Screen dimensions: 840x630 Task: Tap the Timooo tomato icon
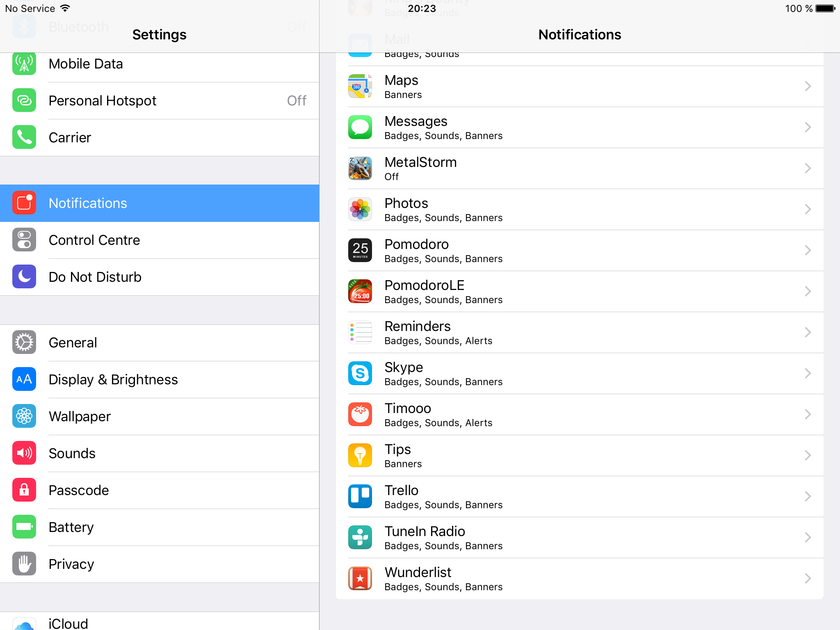point(360,414)
